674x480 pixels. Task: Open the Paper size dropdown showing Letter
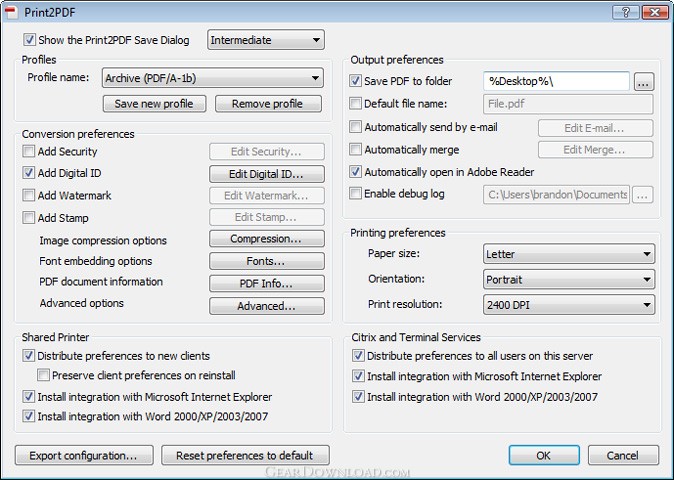pyautogui.click(x=569, y=254)
